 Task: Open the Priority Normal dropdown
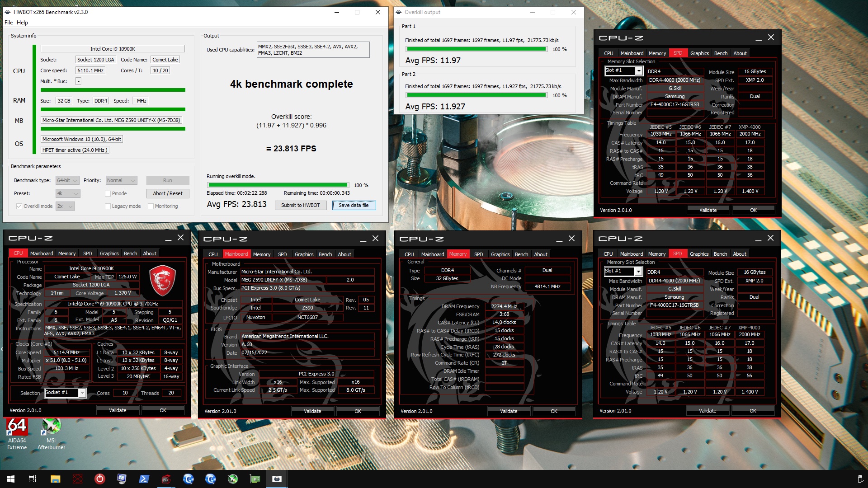pos(121,180)
